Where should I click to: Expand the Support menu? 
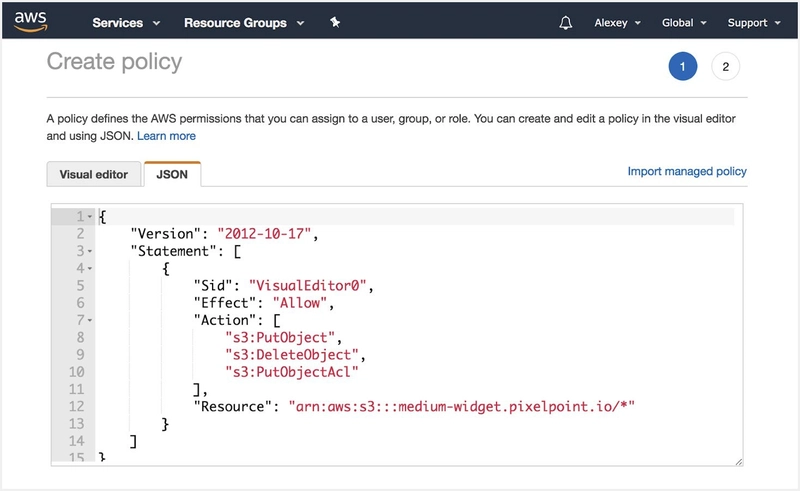[x=753, y=22]
